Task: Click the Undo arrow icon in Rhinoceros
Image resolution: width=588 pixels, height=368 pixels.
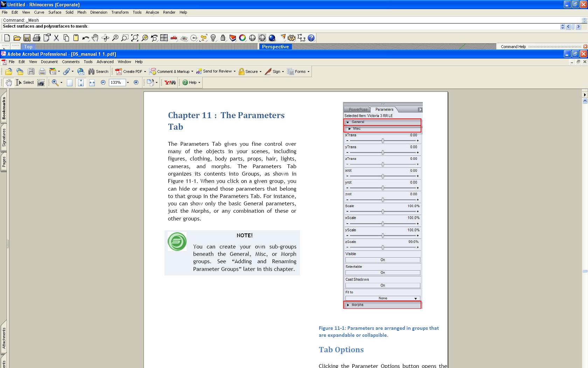Action: 85,38
